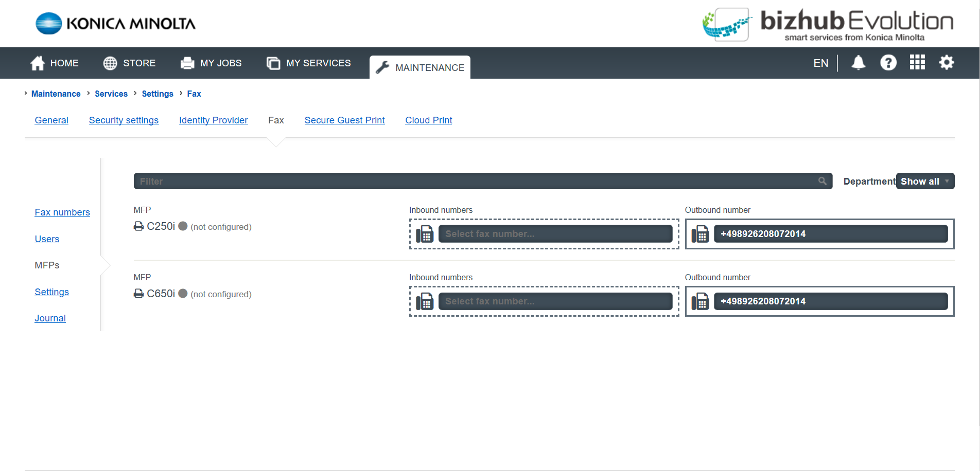The height and width of the screenshot is (471, 980).
Task: Open the settings gear icon
Action: 947,63
